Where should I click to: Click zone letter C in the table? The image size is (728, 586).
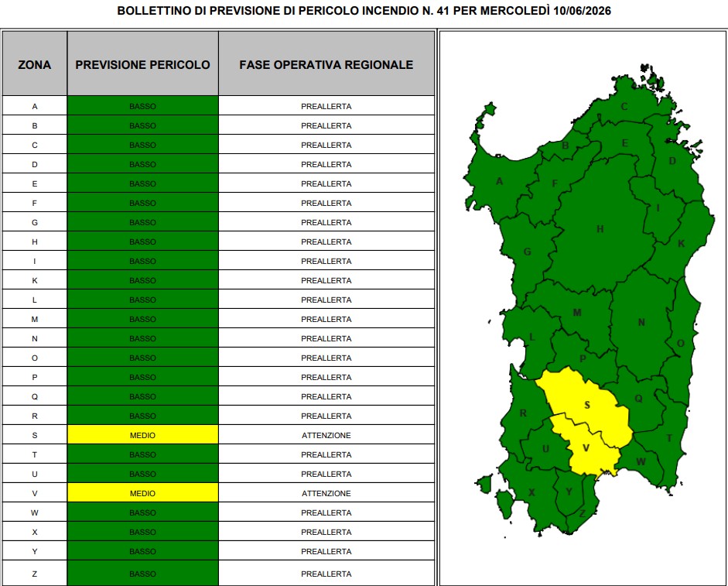(x=35, y=145)
